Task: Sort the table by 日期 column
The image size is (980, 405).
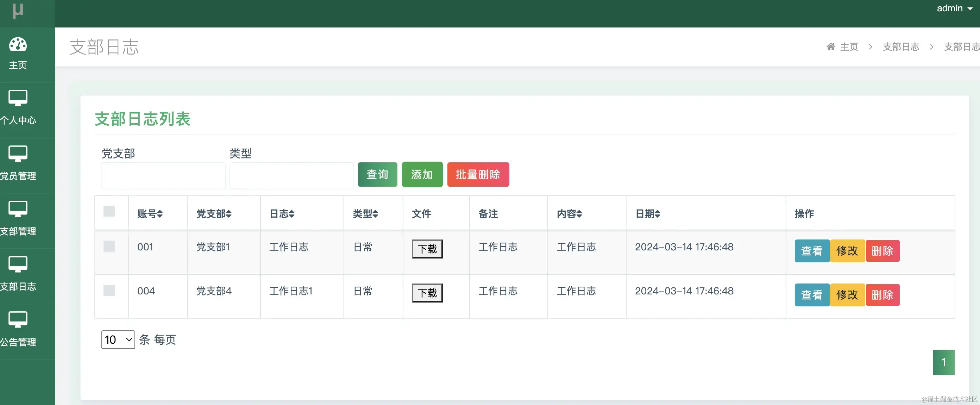Action: coord(648,214)
